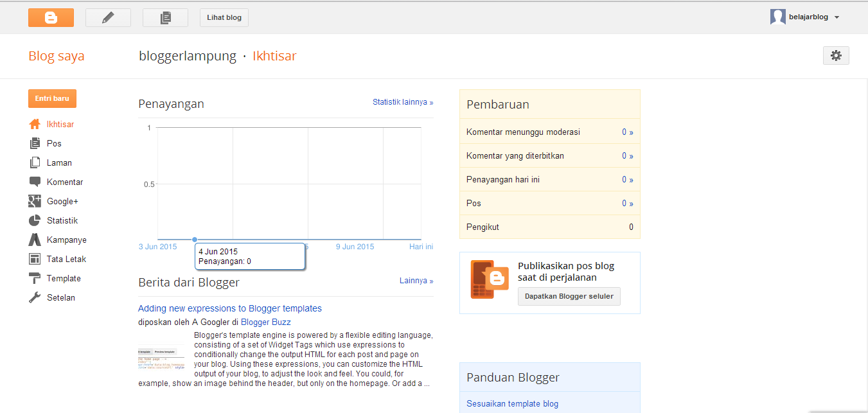
Task: Click the 9 Jun 2015 chart axis label
Action: coord(355,247)
